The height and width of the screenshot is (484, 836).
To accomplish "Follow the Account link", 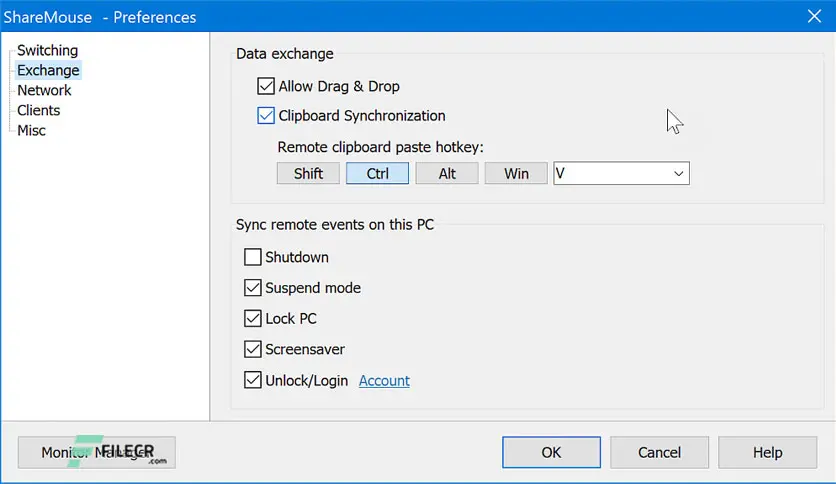I will point(384,381).
